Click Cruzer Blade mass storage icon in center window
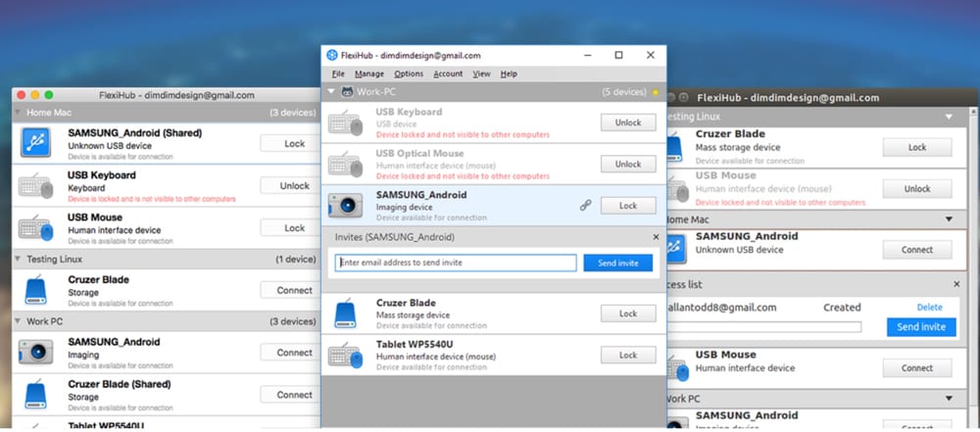Viewport: 980px width, 432px height. (x=345, y=313)
